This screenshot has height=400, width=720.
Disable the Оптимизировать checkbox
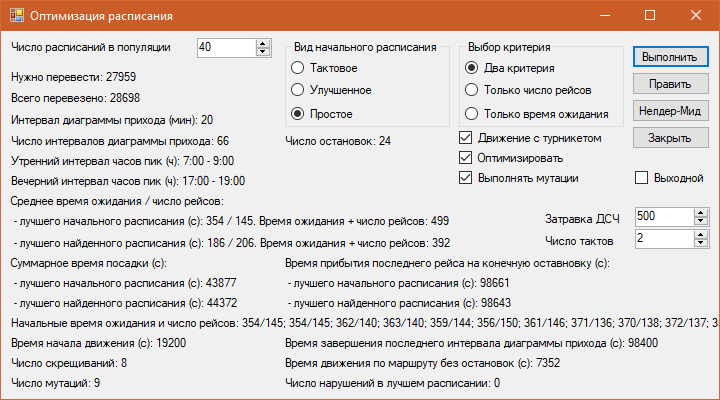pyautogui.click(x=465, y=158)
